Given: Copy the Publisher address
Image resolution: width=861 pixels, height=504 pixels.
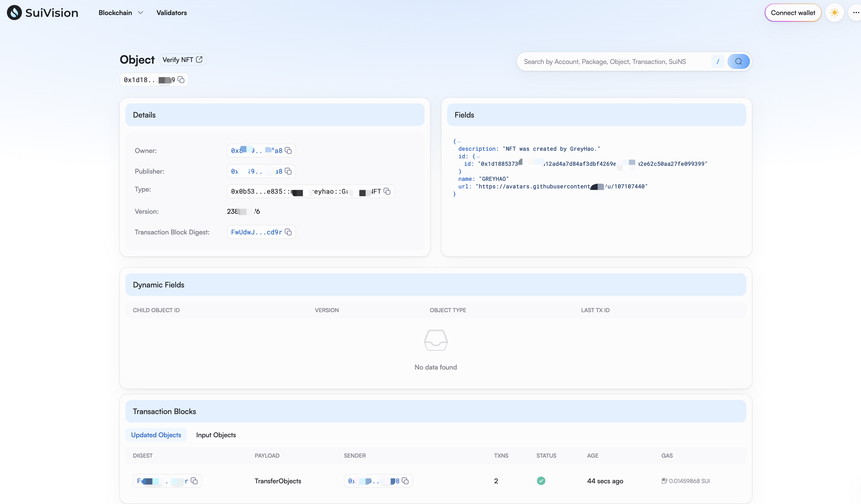Looking at the screenshot, I should pos(288,171).
